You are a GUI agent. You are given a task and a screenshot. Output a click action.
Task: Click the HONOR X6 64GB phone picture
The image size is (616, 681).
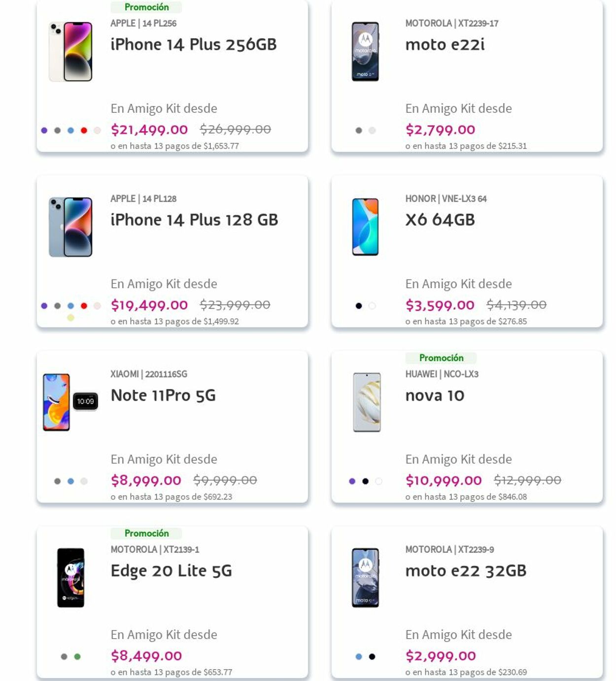coord(365,227)
